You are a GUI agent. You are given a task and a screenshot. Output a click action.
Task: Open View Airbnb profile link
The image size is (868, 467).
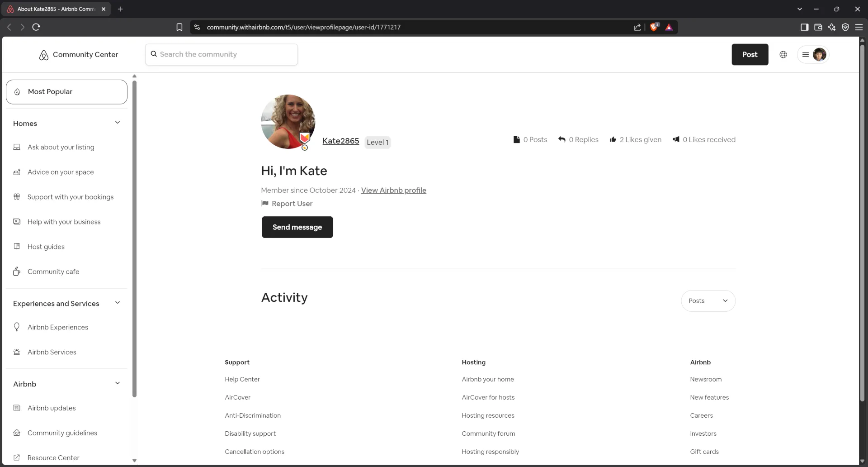tap(393, 190)
